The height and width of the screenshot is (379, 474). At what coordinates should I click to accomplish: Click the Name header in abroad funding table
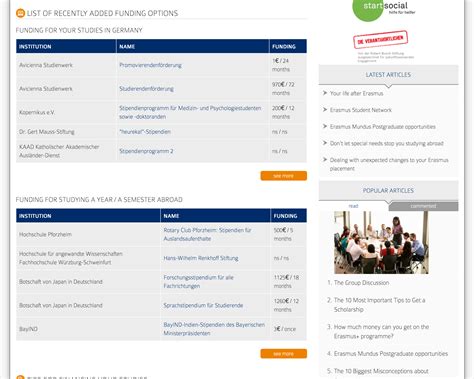point(215,216)
